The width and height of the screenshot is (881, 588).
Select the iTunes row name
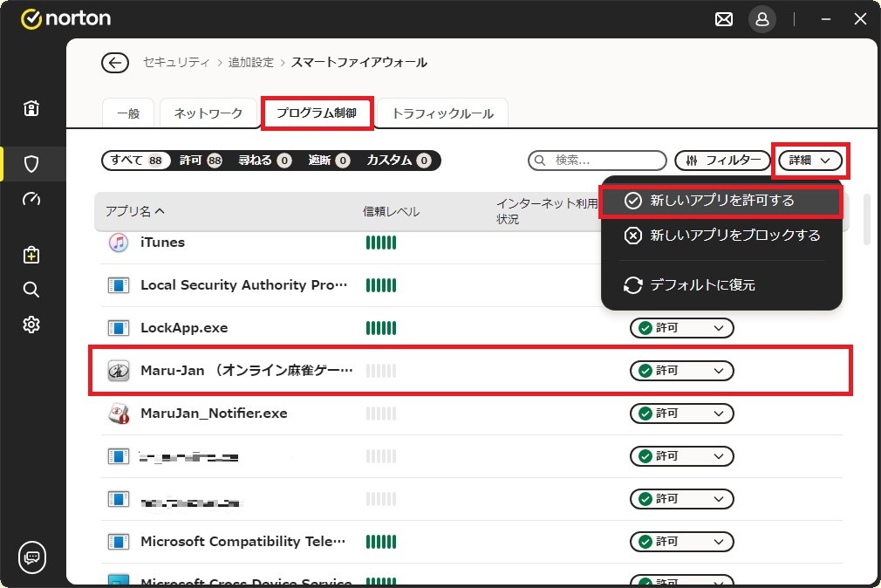click(162, 243)
